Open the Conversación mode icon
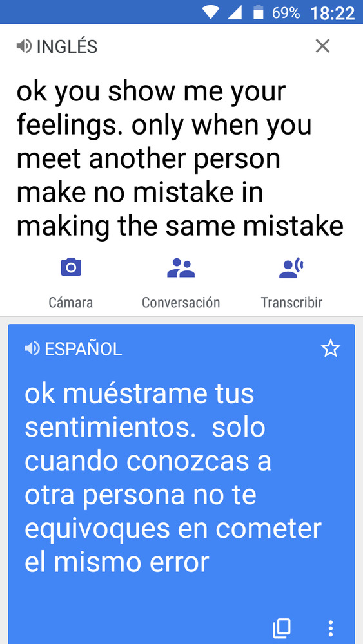The image size is (363, 644). point(181,268)
